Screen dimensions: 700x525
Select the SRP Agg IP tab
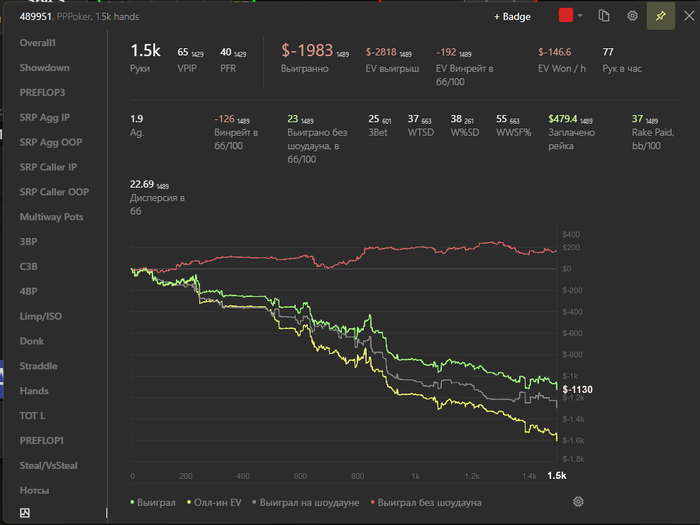pyautogui.click(x=45, y=117)
